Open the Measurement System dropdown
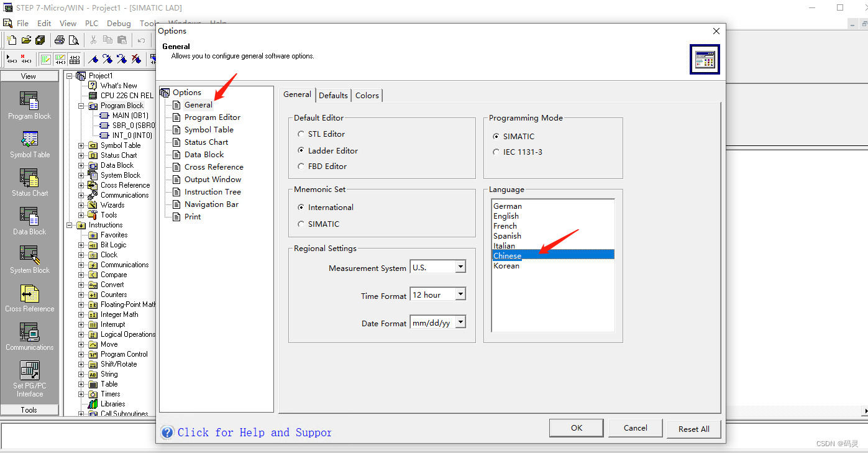The image size is (868, 453). (x=459, y=266)
